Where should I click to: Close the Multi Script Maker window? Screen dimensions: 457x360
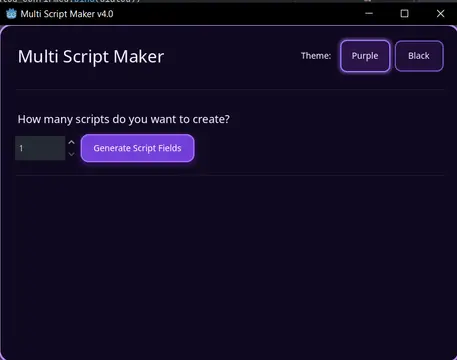pyautogui.click(x=440, y=13)
